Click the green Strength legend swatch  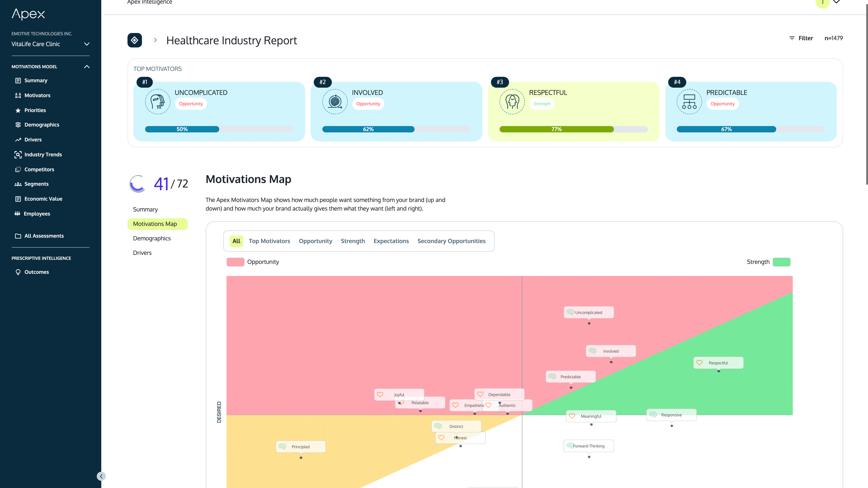[x=781, y=262]
